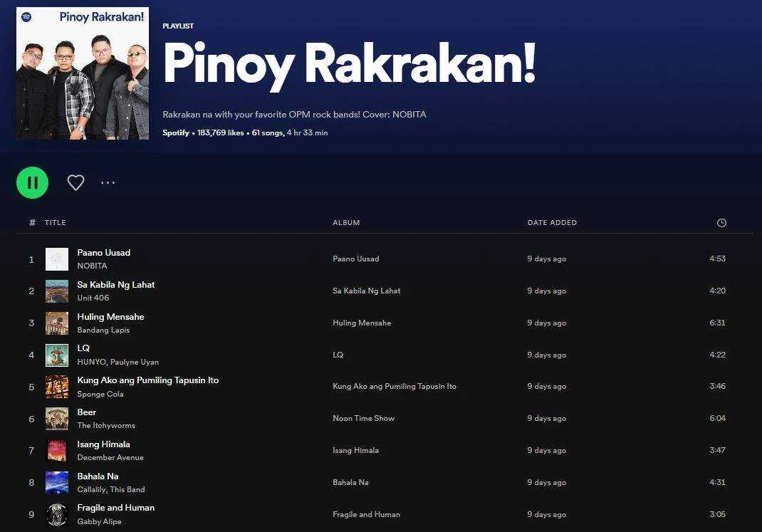
Task: Click the DATE ADDED column header
Action: pos(552,222)
